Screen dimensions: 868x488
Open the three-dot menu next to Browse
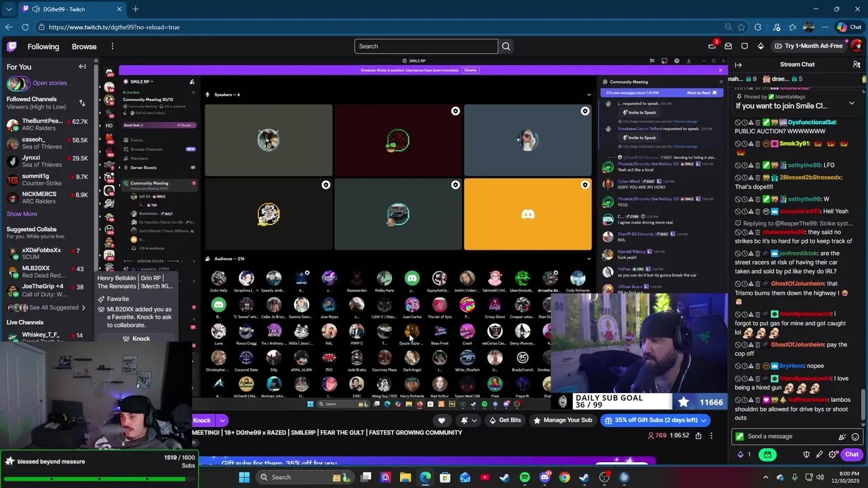coord(113,47)
